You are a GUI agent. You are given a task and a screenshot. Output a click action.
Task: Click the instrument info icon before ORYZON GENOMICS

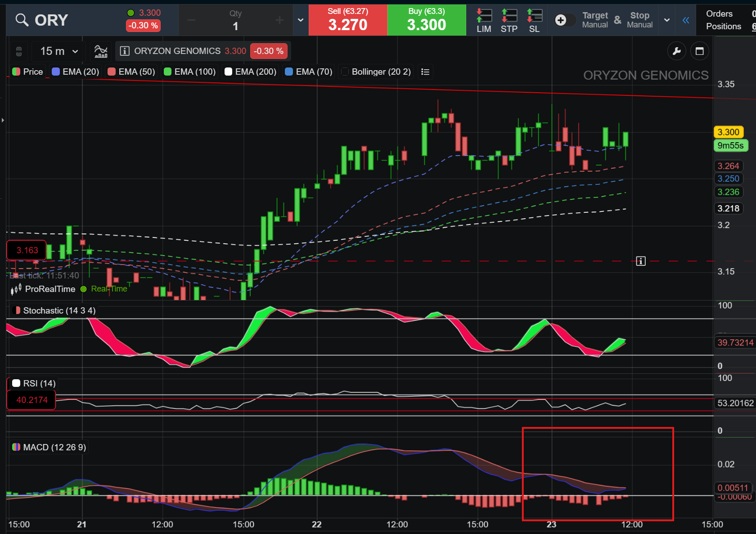[x=124, y=51]
